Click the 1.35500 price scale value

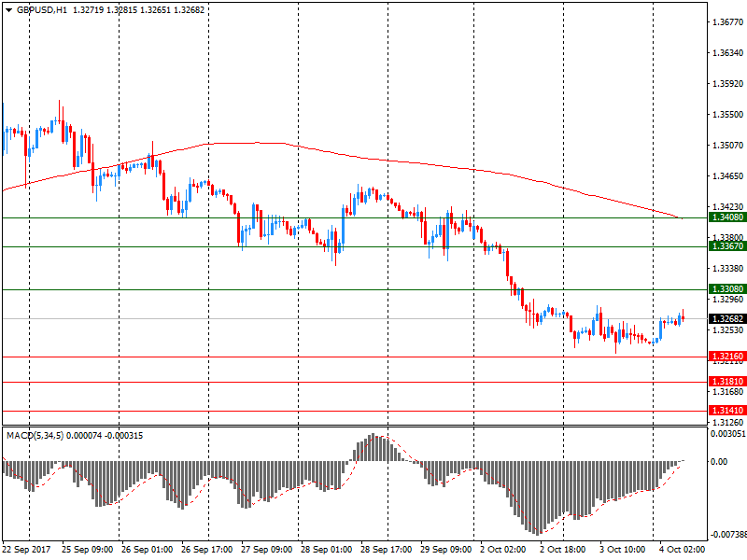point(727,115)
